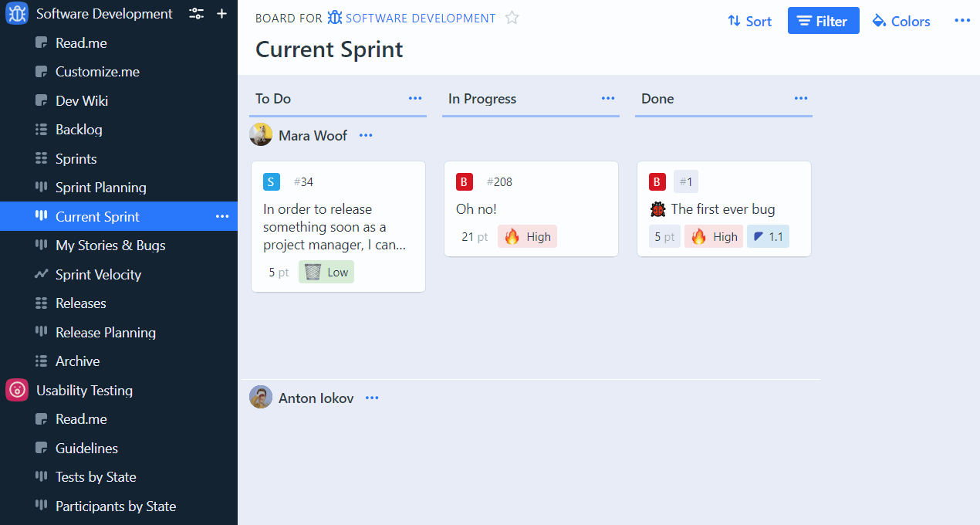Image resolution: width=980 pixels, height=525 pixels.
Task: Open card #34 story description text
Action: (x=335, y=227)
